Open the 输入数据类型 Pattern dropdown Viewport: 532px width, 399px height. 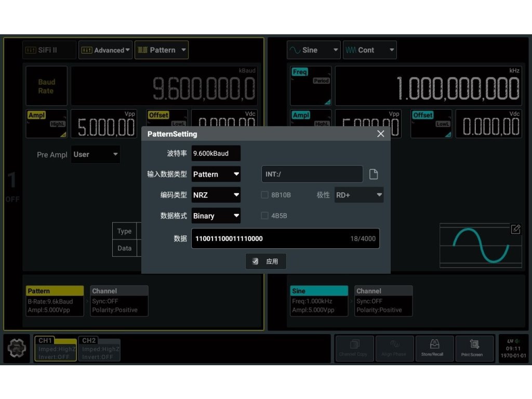point(216,175)
